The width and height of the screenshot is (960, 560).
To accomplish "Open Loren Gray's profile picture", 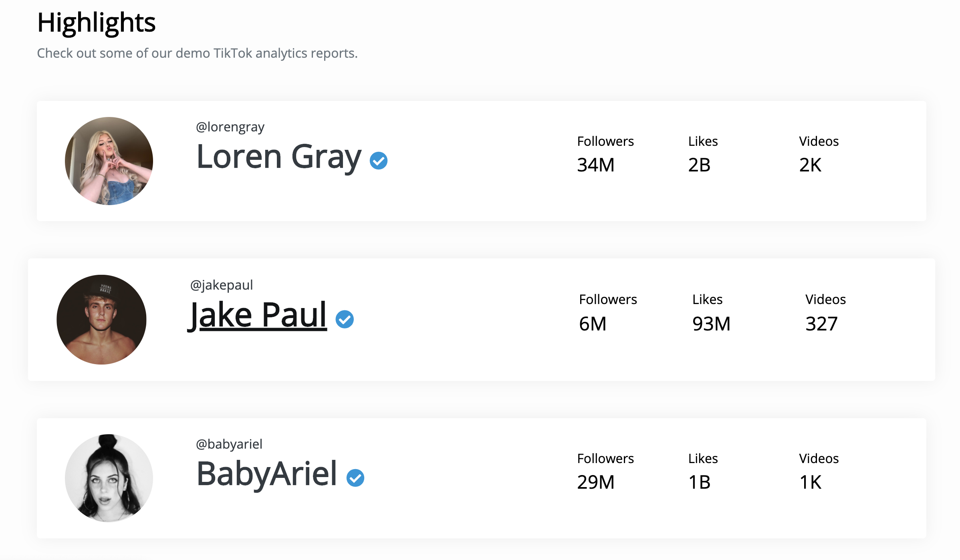I will pyautogui.click(x=109, y=161).
